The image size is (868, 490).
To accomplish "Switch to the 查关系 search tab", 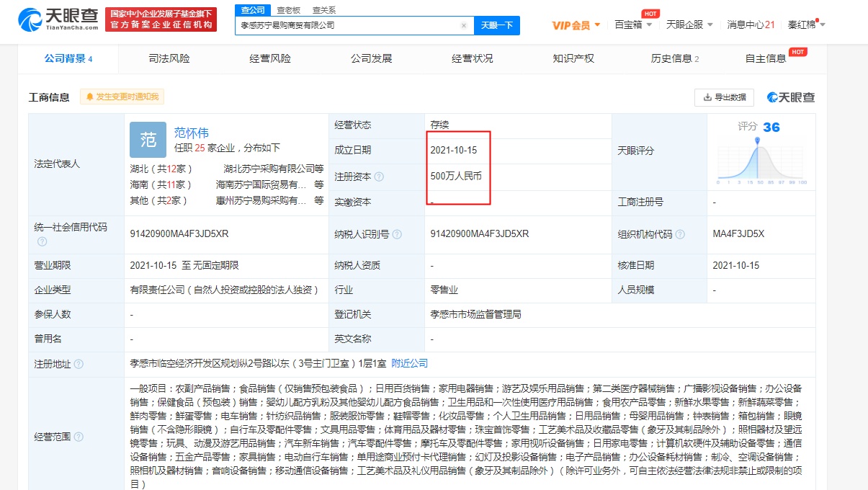I will [x=324, y=10].
